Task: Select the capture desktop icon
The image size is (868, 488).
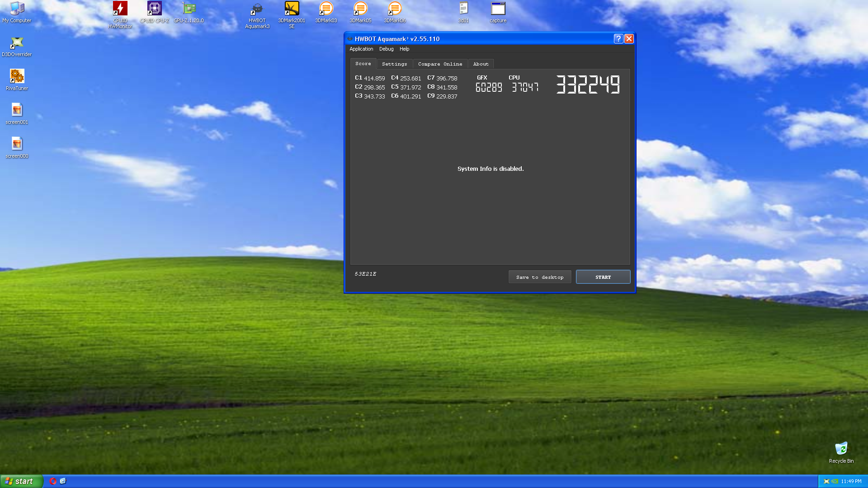Action: [x=498, y=12]
